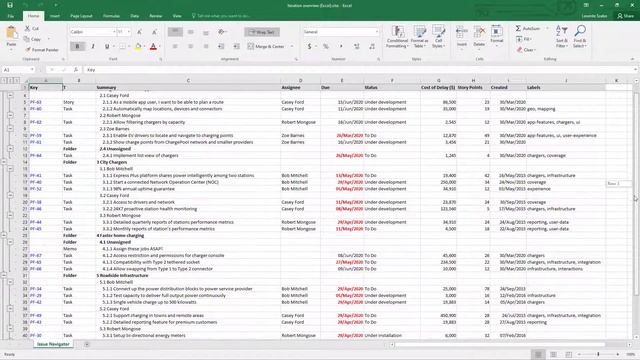Click the Fill button in Editing group
Viewport: 640px width, 360px height.
523,39
